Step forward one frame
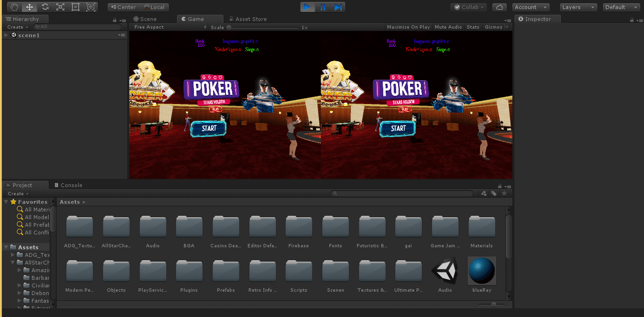The width and height of the screenshot is (644, 317). coord(337,7)
